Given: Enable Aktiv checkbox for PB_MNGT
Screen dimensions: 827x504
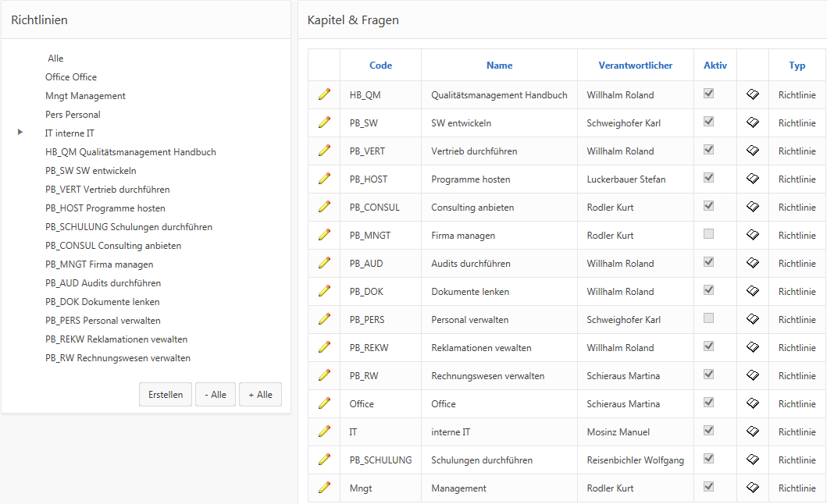Looking at the screenshot, I should coord(709,234).
